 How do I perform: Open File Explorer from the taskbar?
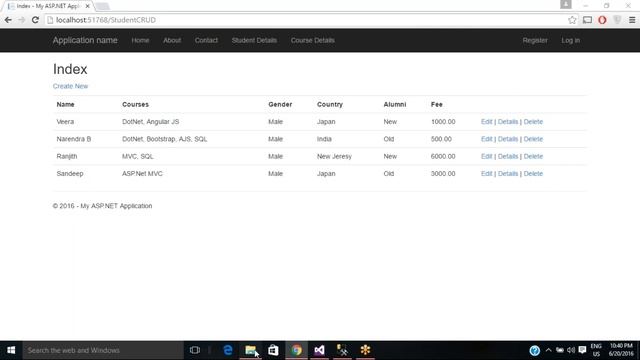(251, 350)
